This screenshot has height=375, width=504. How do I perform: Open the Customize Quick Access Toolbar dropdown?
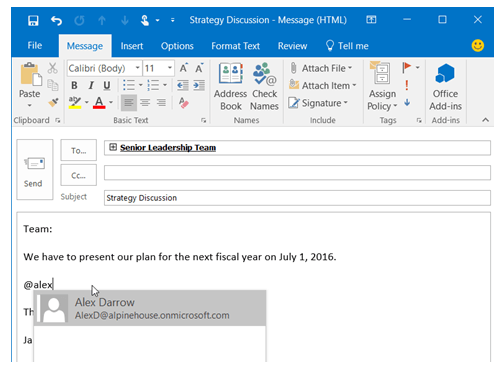point(172,20)
